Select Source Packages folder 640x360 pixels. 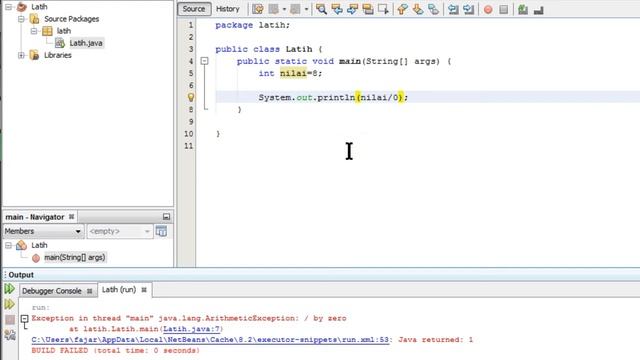click(x=71, y=19)
